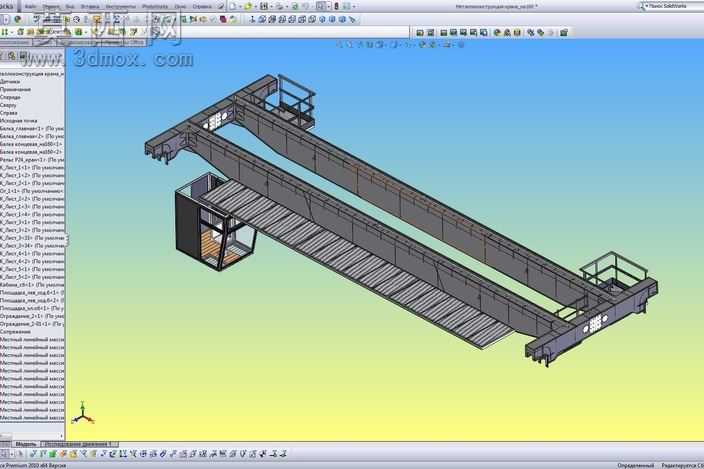Click the Rebuild traffic light icon
The image size is (704, 469).
[x=336, y=6]
